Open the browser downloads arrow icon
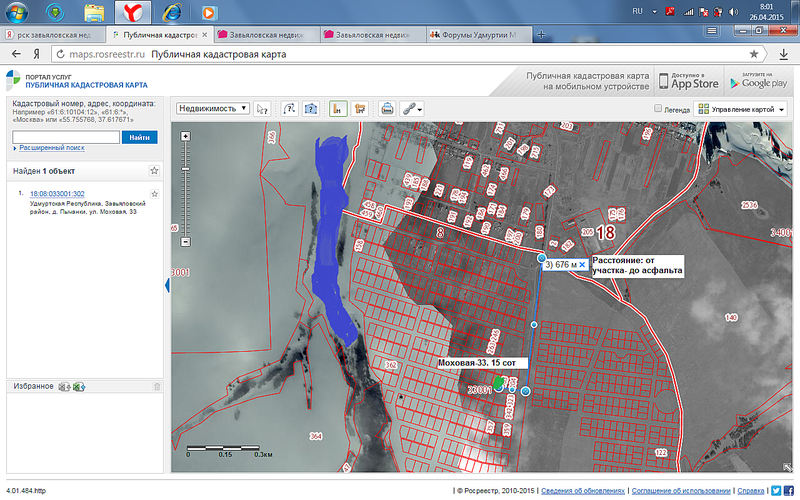Viewport: 800px width, 500px height. point(784,54)
